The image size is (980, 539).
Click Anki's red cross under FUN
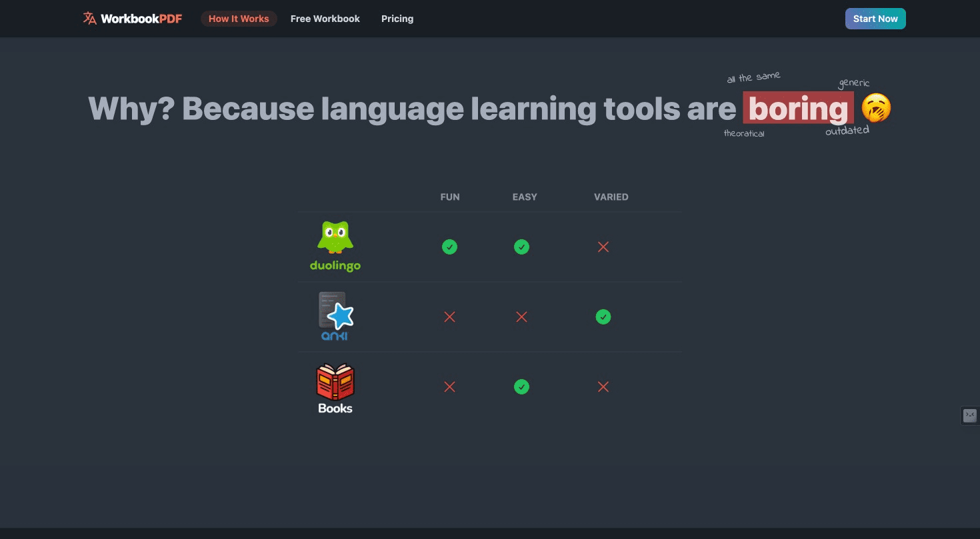449,317
